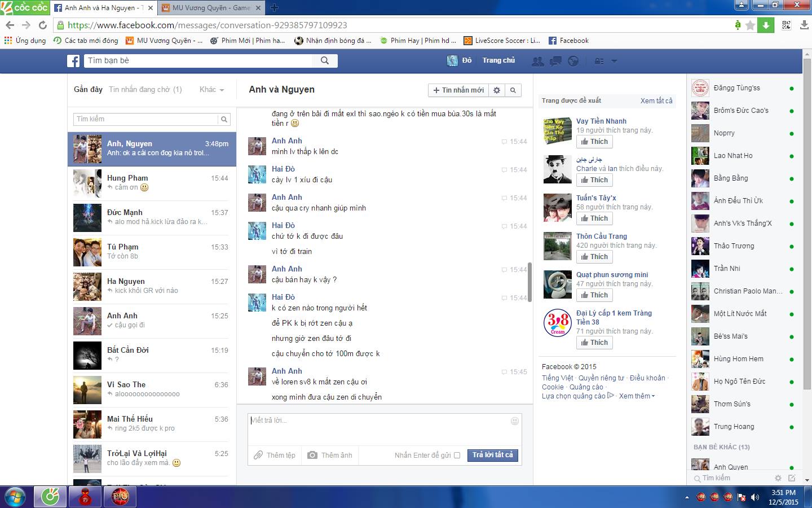
Task: Click the search-in-conversation magnifier icon
Action: point(513,90)
